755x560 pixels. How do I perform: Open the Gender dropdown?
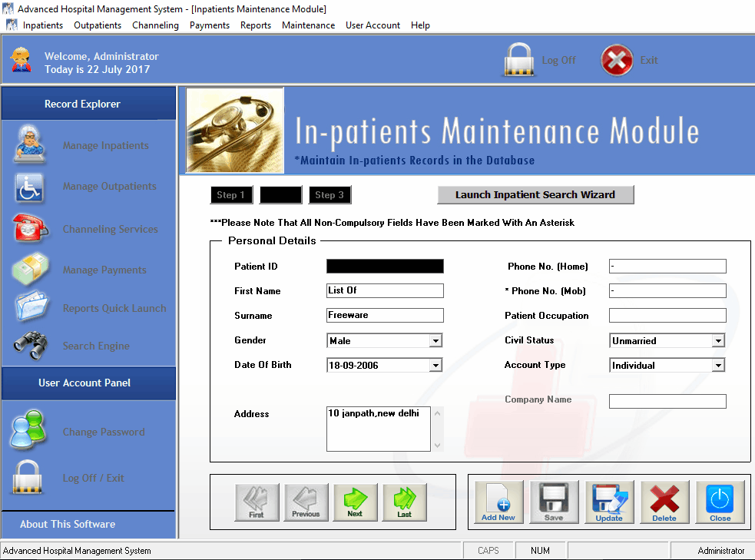point(435,341)
